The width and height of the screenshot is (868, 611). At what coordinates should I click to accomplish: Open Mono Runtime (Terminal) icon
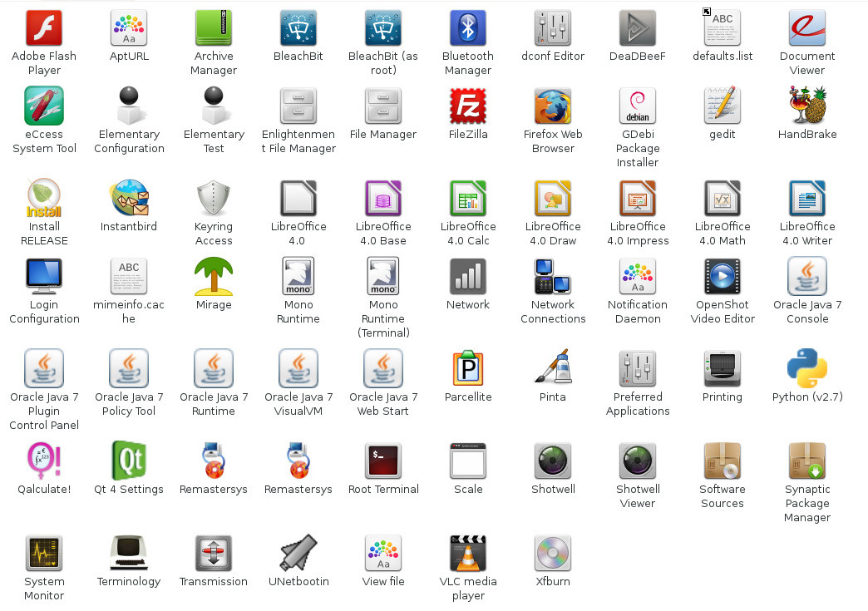point(383,276)
